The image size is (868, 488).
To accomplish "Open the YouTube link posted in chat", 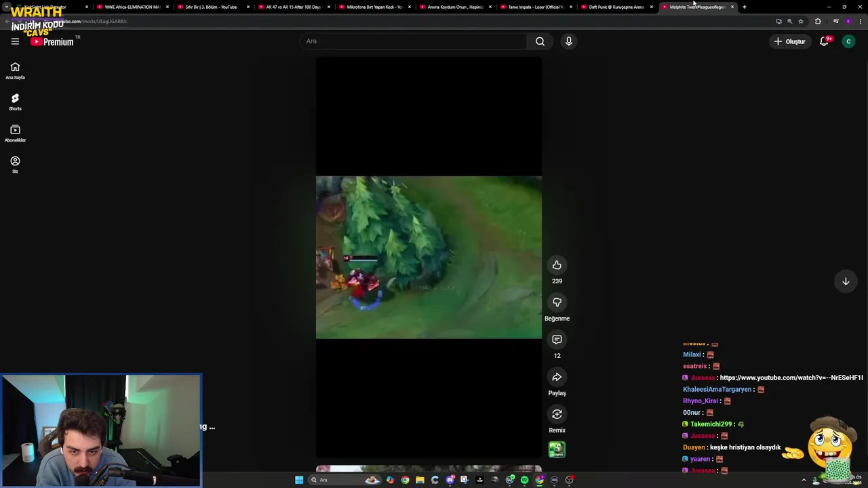I will point(791,378).
